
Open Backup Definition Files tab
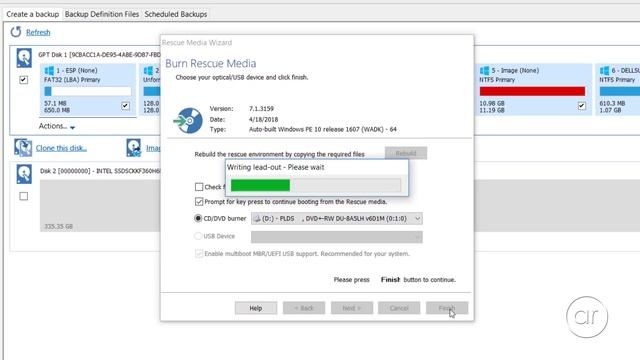(x=102, y=14)
